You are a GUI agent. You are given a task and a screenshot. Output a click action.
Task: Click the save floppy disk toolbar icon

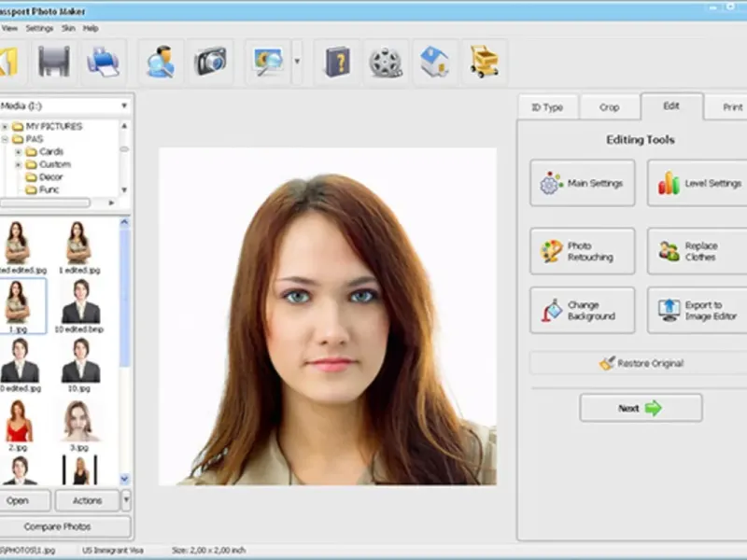click(54, 63)
